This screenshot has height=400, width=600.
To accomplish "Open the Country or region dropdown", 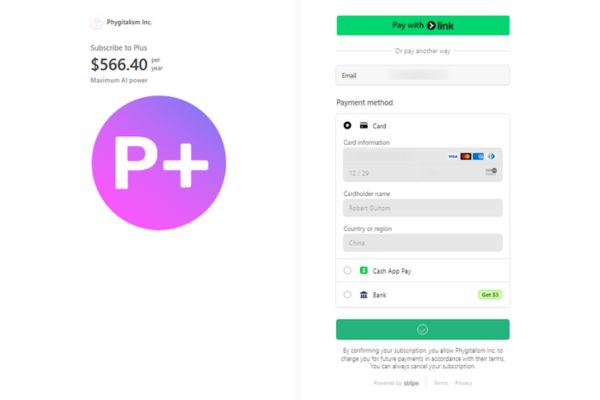I will point(422,242).
